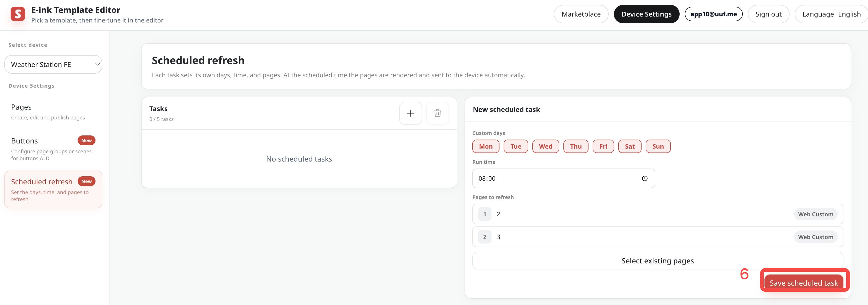Click the red S app logo
The image size is (868, 305).
(18, 14)
